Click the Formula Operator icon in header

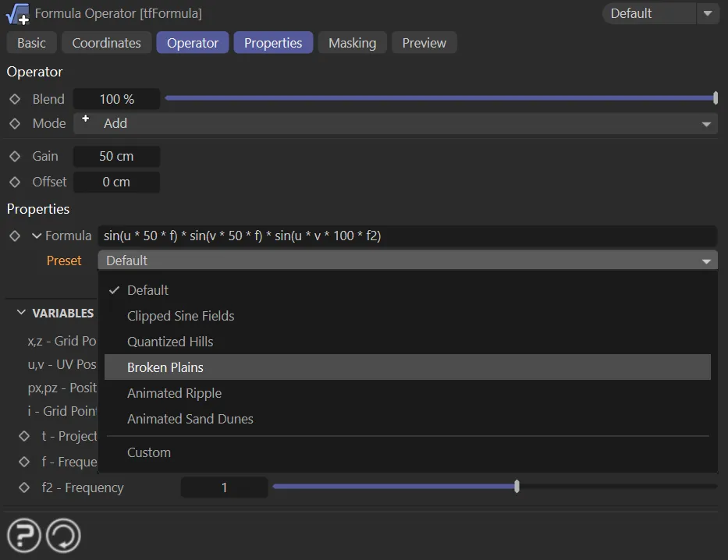[x=17, y=13]
